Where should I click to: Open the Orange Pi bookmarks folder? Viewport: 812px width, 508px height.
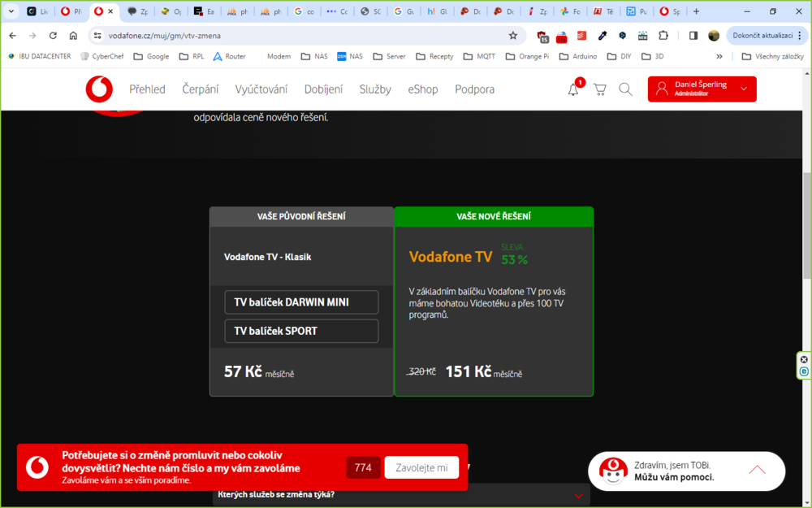[x=527, y=56]
